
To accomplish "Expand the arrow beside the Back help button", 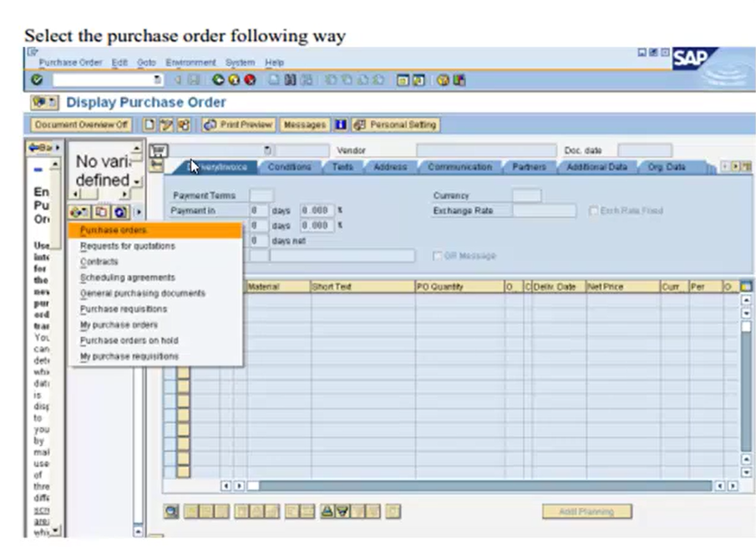I will click(x=58, y=148).
